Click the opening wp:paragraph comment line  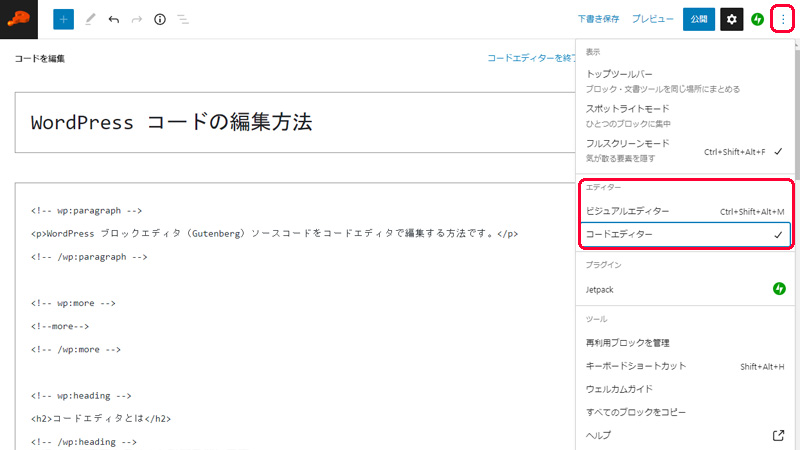86,210
